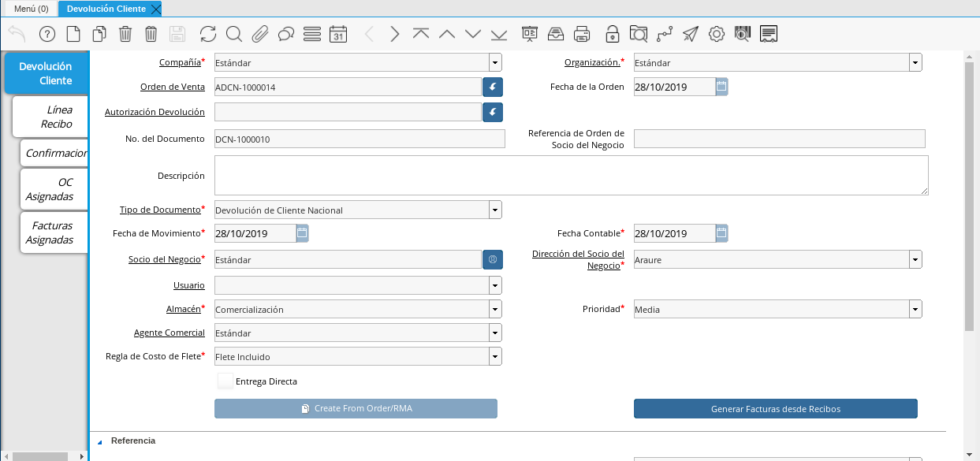Click the refresh arrows icon
The image size is (980, 461).
tap(208, 34)
